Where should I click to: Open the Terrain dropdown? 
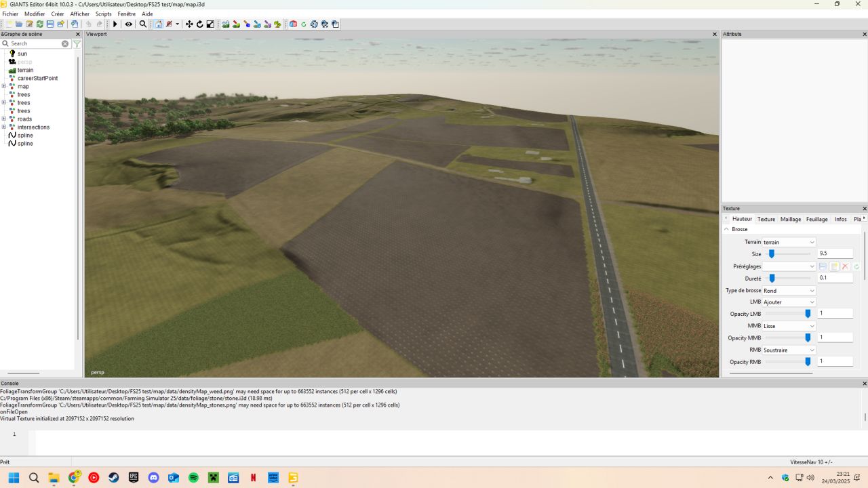point(789,242)
